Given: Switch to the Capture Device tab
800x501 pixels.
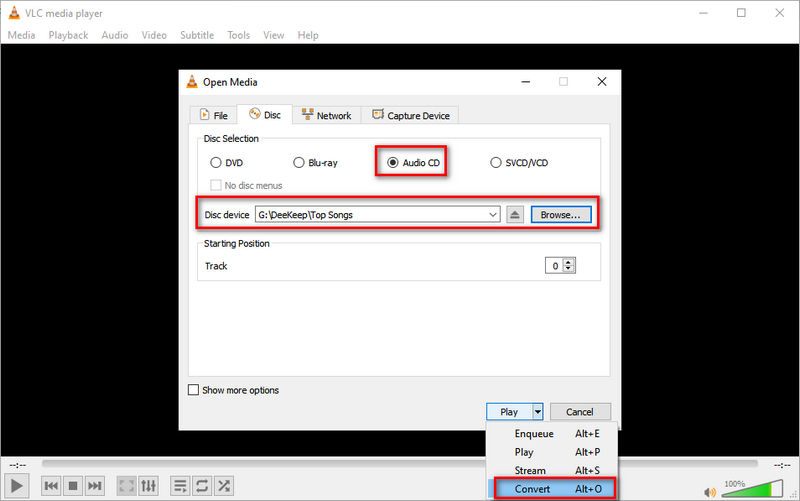Looking at the screenshot, I should point(411,115).
